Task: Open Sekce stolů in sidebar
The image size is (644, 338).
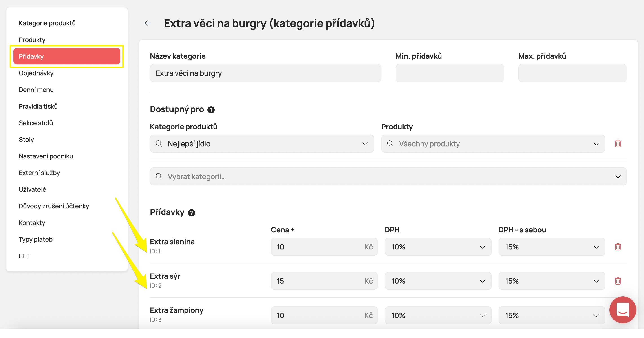Action: point(36,123)
